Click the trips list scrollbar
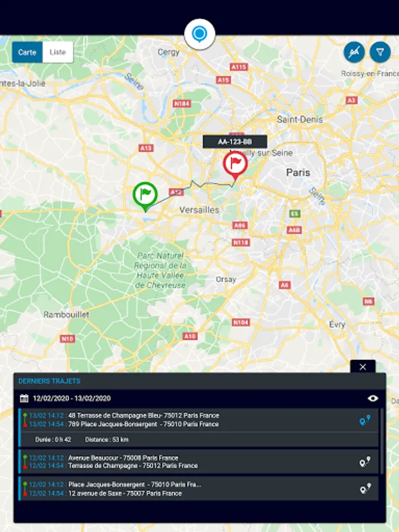This screenshot has height=532, width=399. pos(382,441)
